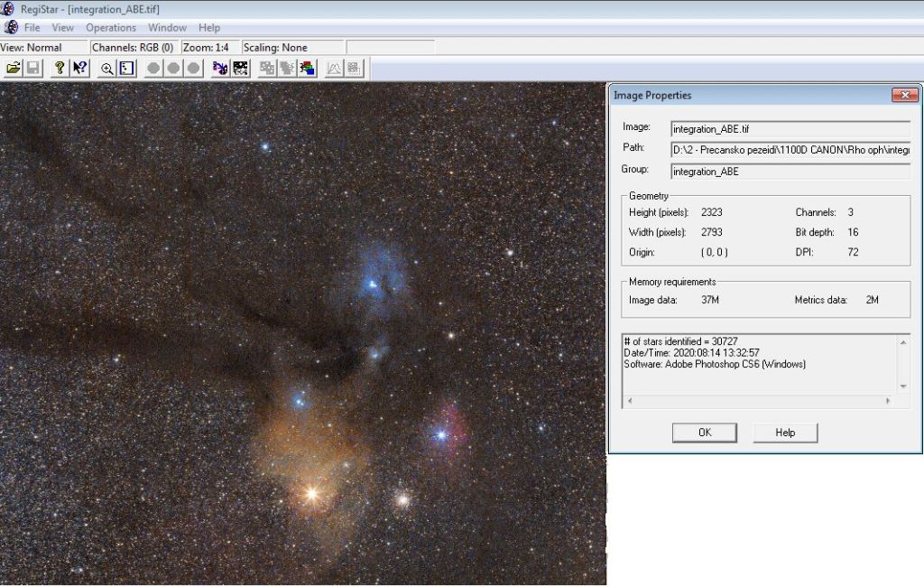This screenshot has height=587, width=924.
Task: Click the colored RGB channel combine icon
Action: click(x=308, y=68)
